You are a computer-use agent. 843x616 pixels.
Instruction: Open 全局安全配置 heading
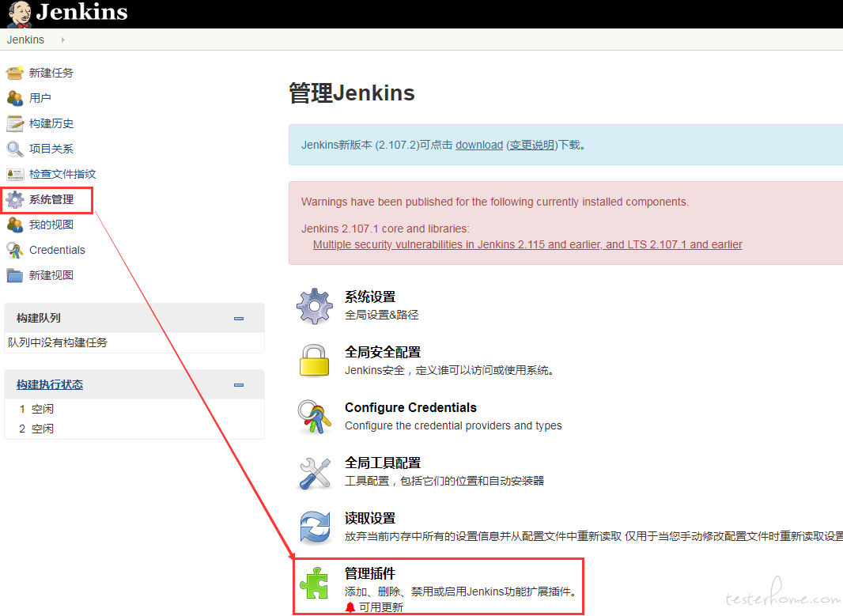(x=382, y=352)
